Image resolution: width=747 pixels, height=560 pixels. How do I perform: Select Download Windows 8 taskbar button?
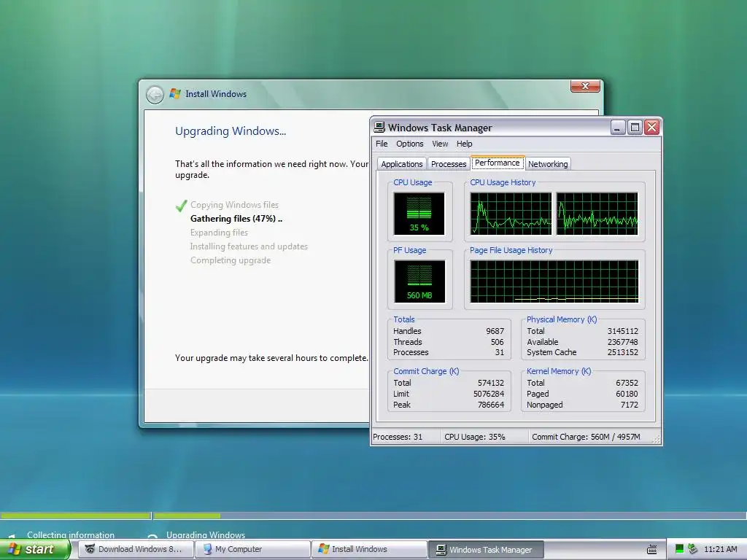135,549
